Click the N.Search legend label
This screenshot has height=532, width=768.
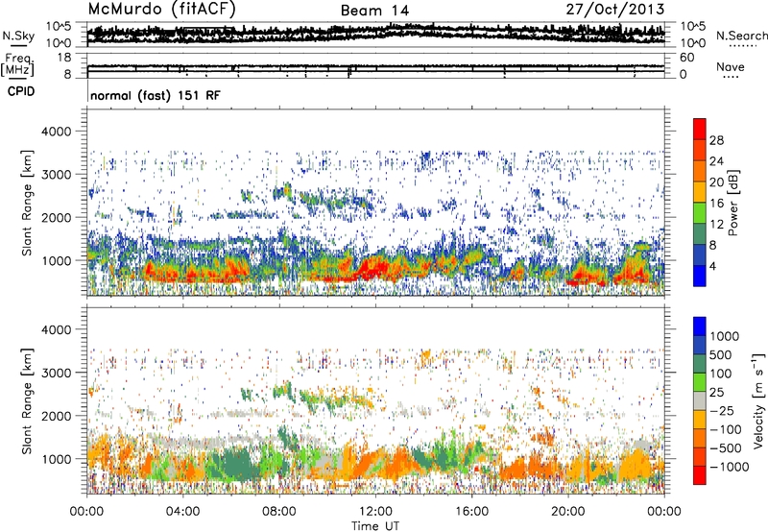tap(742, 36)
